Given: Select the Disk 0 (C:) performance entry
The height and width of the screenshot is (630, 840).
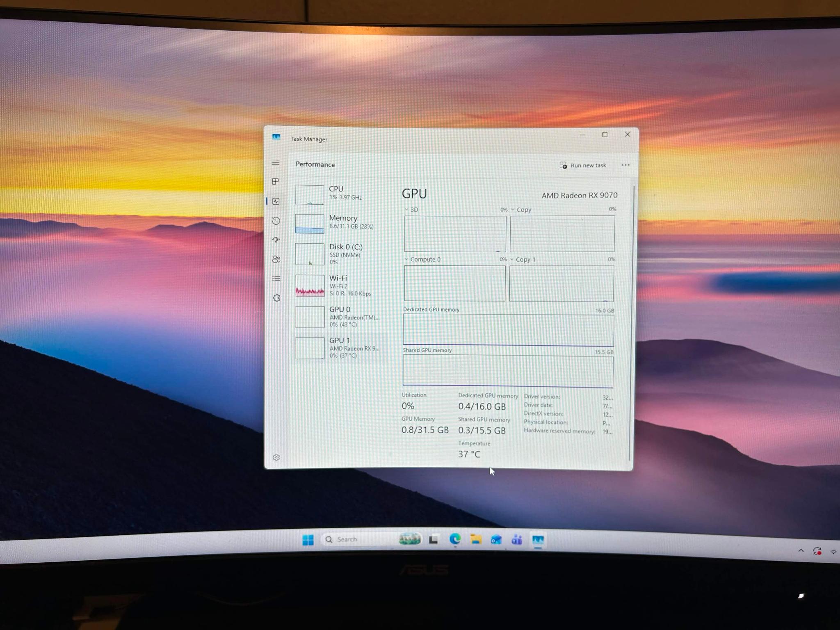Looking at the screenshot, I should point(340,254).
